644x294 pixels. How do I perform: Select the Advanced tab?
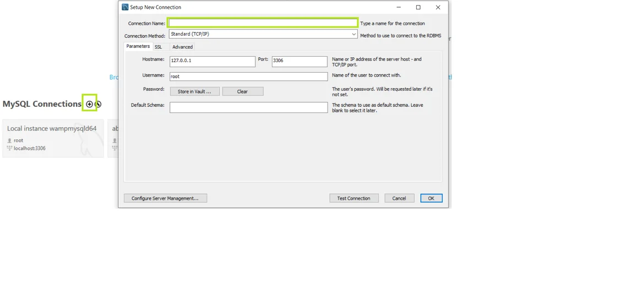pos(182,47)
